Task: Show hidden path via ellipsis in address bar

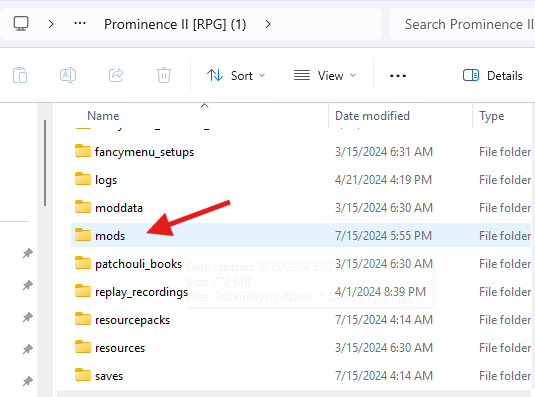Action: click(x=80, y=24)
